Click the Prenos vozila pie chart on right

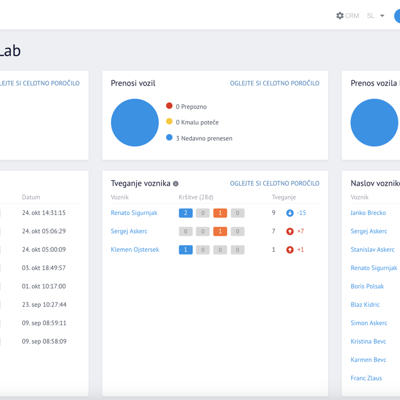tap(374, 122)
